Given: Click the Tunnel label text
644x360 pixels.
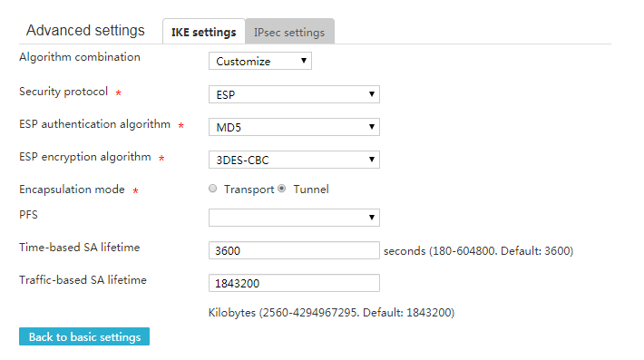Looking at the screenshot, I should (x=311, y=190).
